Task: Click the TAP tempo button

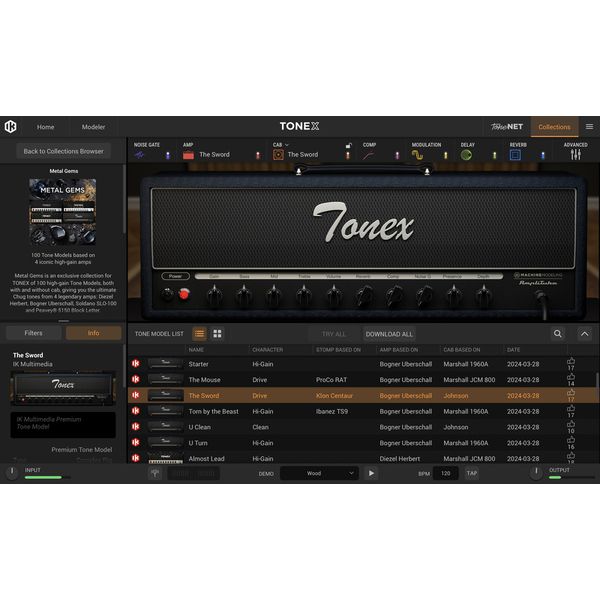Action: pos(472,473)
